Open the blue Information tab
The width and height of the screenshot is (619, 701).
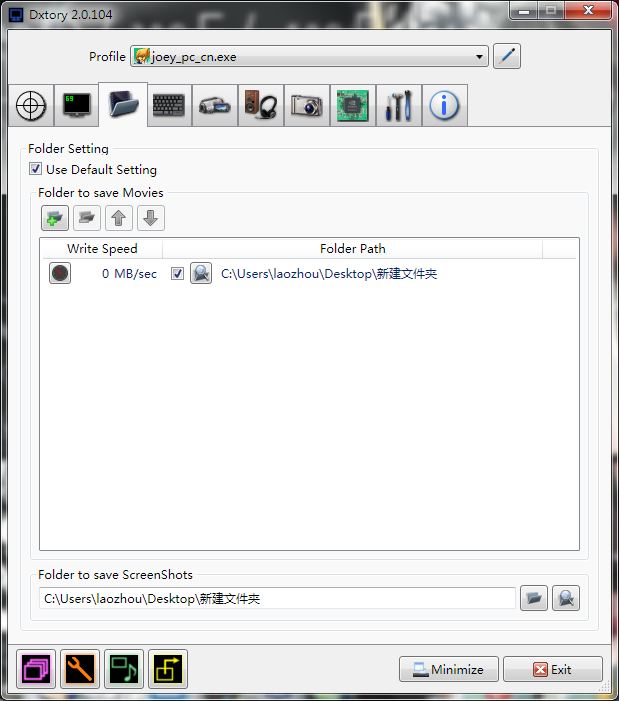coord(445,106)
